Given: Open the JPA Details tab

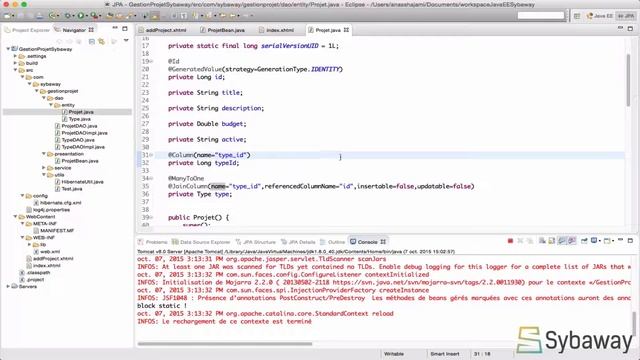Looking at the screenshot, I should point(298,242).
